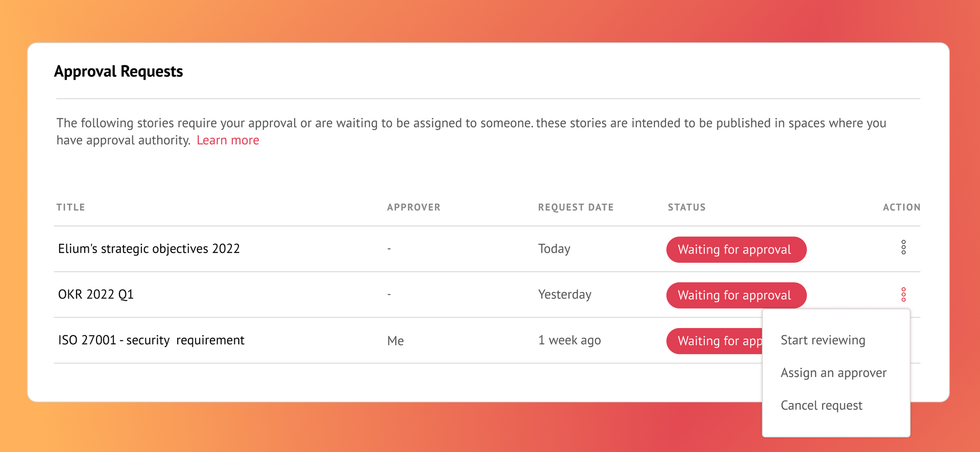Image resolution: width=980 pixels, height=452 pixels.
Task: Click the Me approver cell
Action: 396,341
